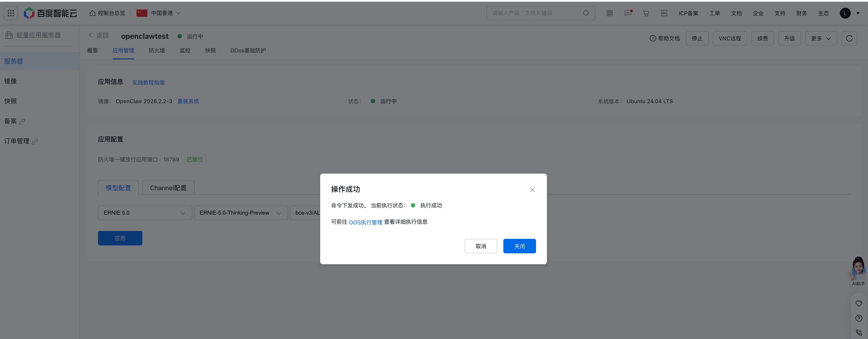This screenshot has height=339, width=868.
Task: Open the message notifications icon
Action: pos(628,13)
